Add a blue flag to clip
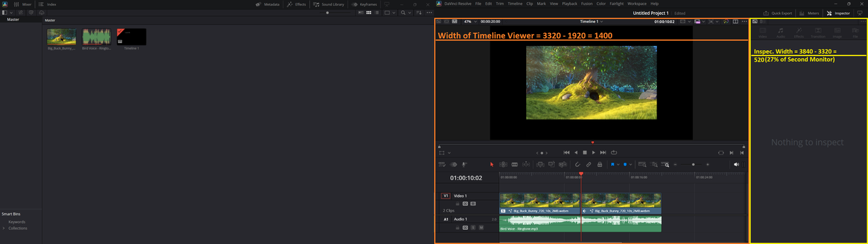Image resolution: width=868 pixels, height=244 pixels. coord(612,164)
